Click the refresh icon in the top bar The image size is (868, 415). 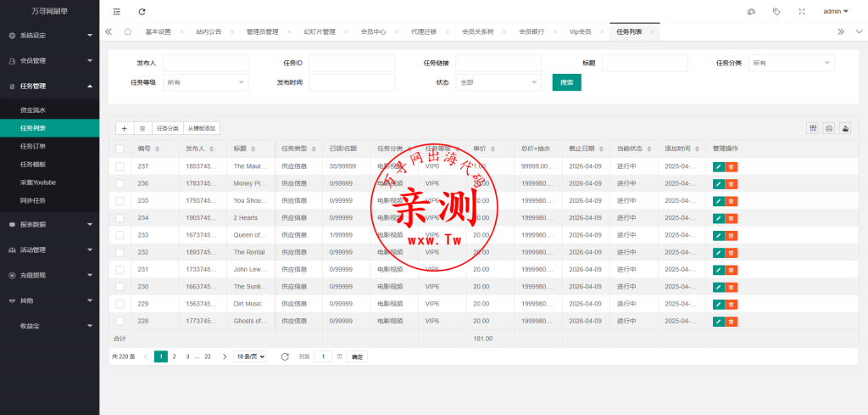click(x=142, y=12)
